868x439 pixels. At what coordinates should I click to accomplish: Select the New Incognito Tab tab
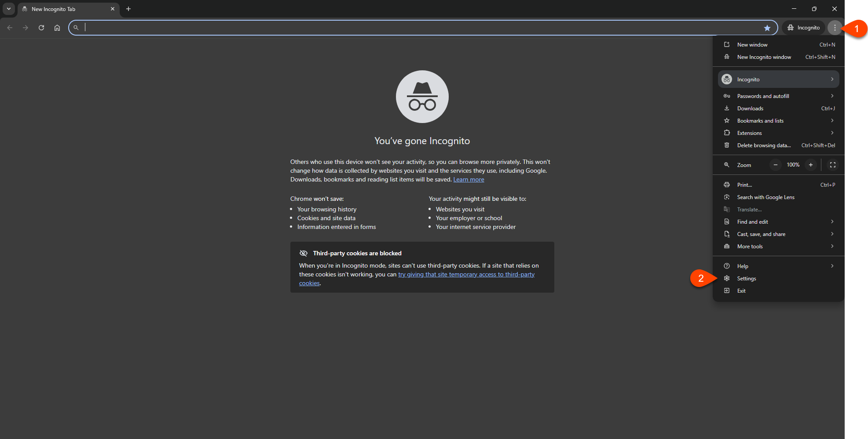68,9
